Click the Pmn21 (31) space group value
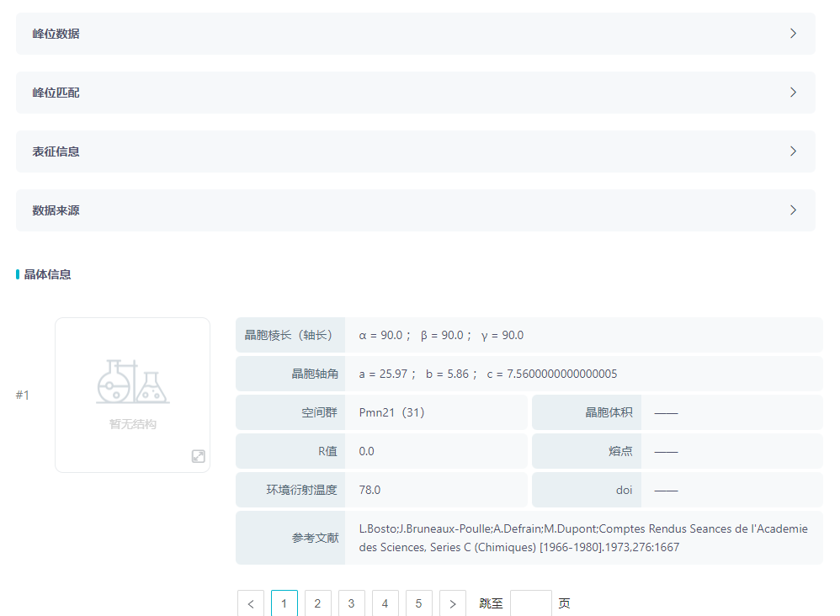This screenshot has height=616, width=840. pos(391,412)
